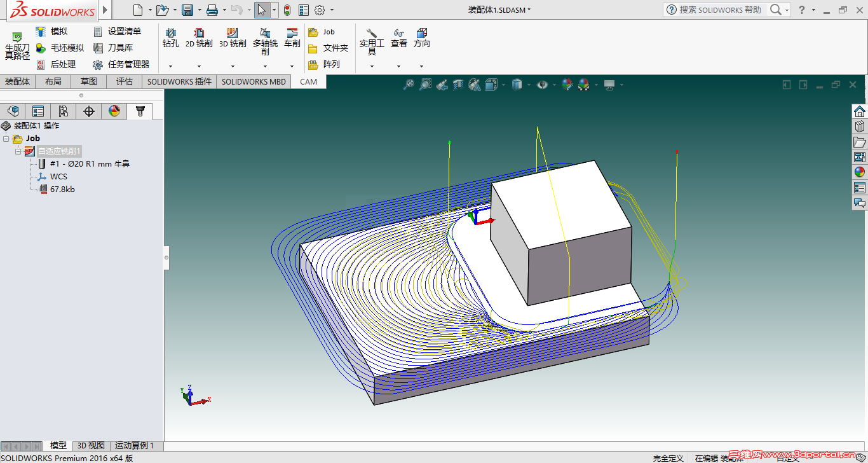Click the Rebuild traffic light icon
868x463 pixels.
click(287, 10)
